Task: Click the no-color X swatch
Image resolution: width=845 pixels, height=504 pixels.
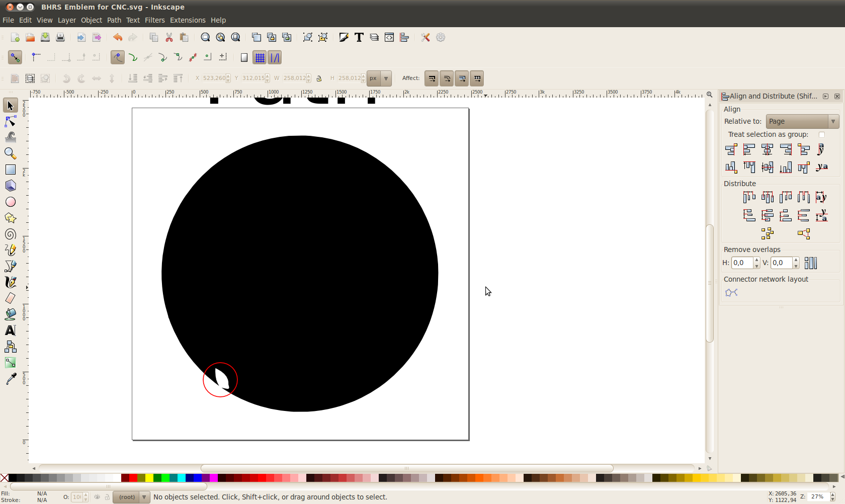Action: coord(5,478)
